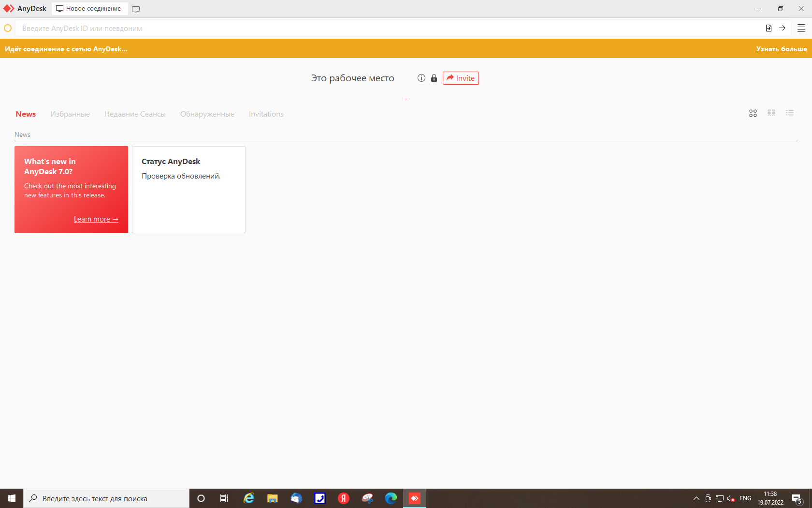
Task: Select the Invitations tab
Action: coord(266,114)
